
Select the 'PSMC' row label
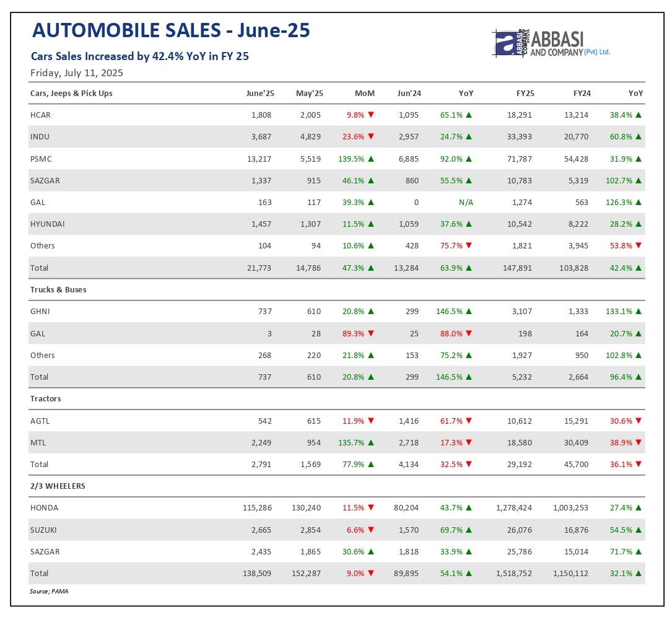coord(41,159)
